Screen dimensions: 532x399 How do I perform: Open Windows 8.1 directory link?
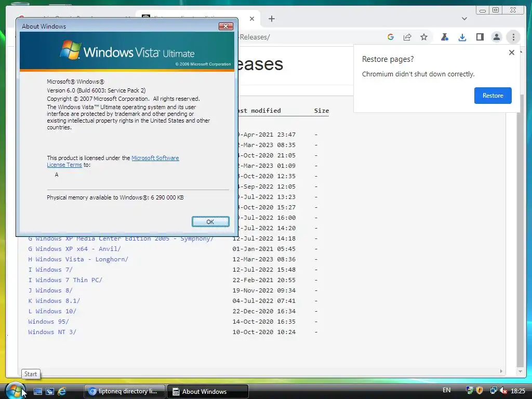tap(54, 301)
